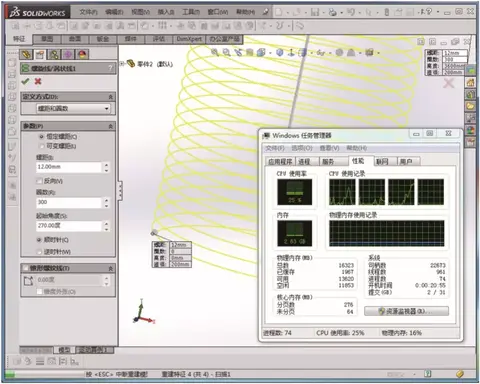480x384 pixels.
Task: Open the ConfigurationManager tab icon
Action: [54, 54]
